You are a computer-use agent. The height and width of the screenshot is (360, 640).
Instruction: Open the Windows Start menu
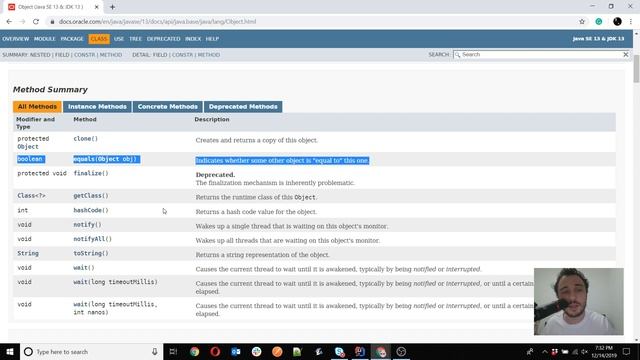tap(10, 351)
